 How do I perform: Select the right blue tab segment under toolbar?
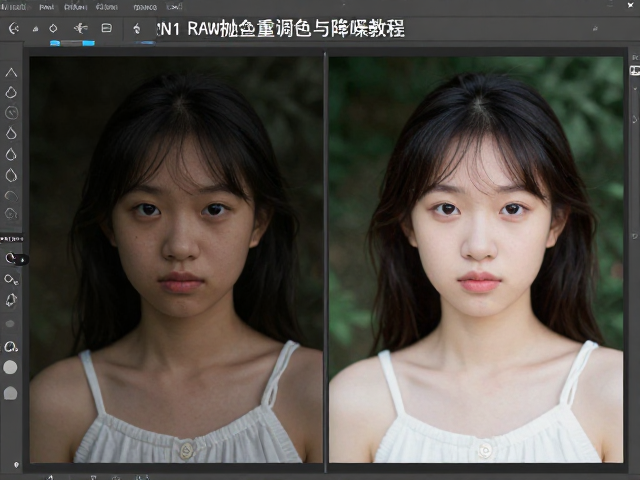point(89,43)
